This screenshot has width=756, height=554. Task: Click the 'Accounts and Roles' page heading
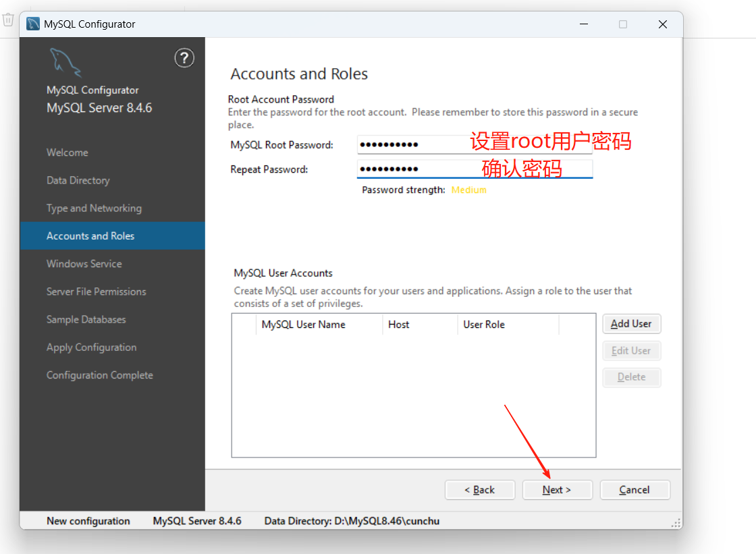(x=299, y=74)
